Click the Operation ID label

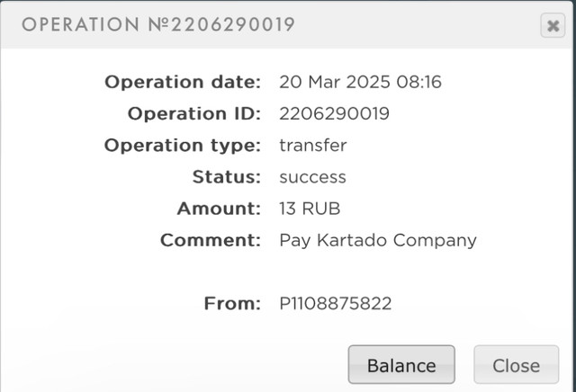point(194,113)
